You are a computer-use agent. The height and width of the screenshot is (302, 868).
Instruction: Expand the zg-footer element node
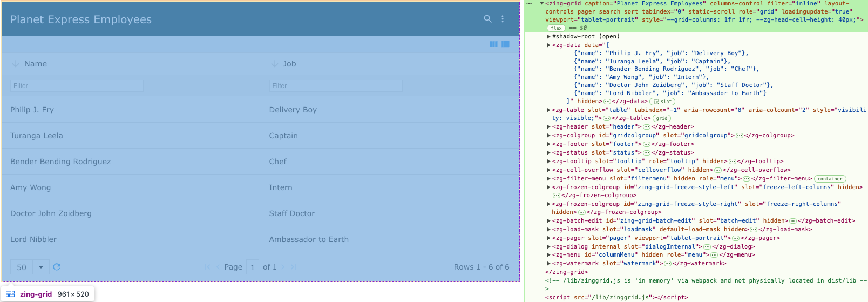549,144
